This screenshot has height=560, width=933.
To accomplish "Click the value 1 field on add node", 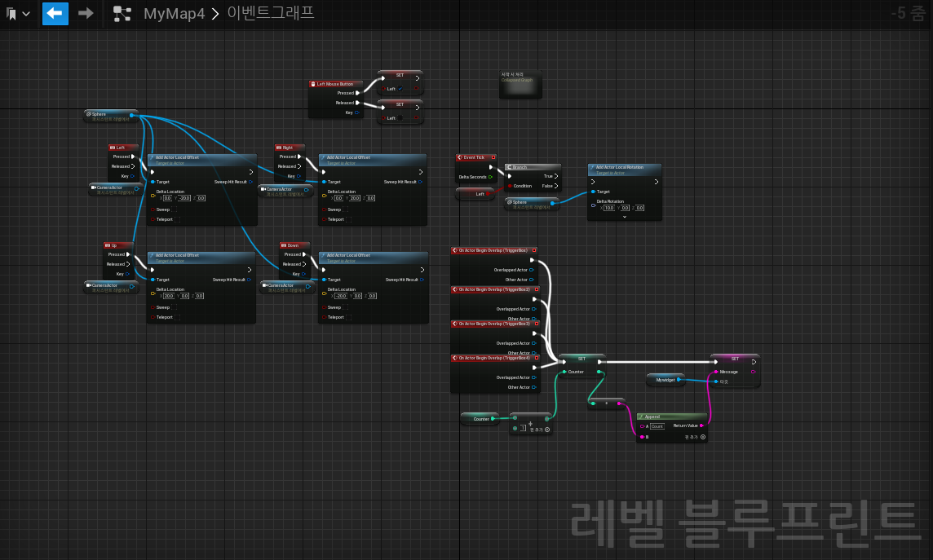I will pyautogui.click(x=523, y=428).
